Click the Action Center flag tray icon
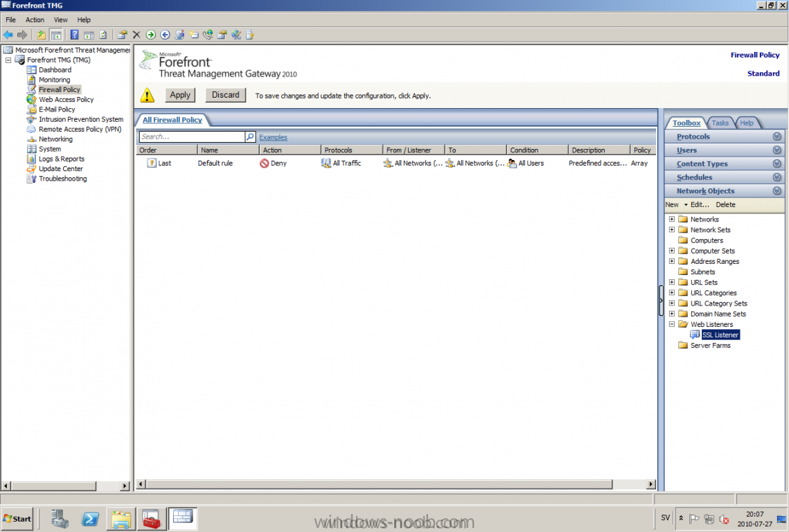Image resolution: width=789 pixels, height=532 pixels. [x=694, y=519]
